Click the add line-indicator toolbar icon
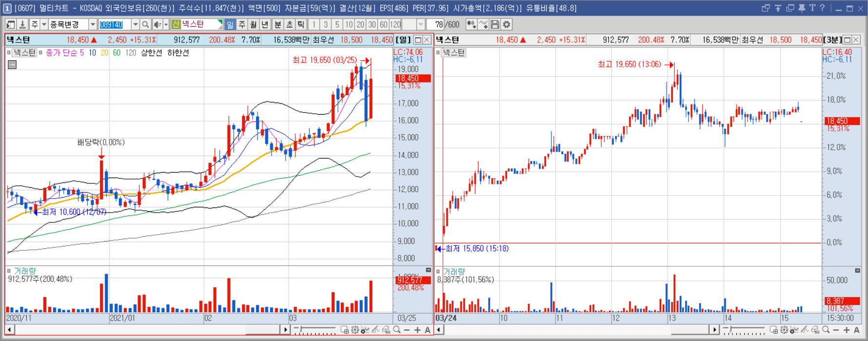 point(483,24)
